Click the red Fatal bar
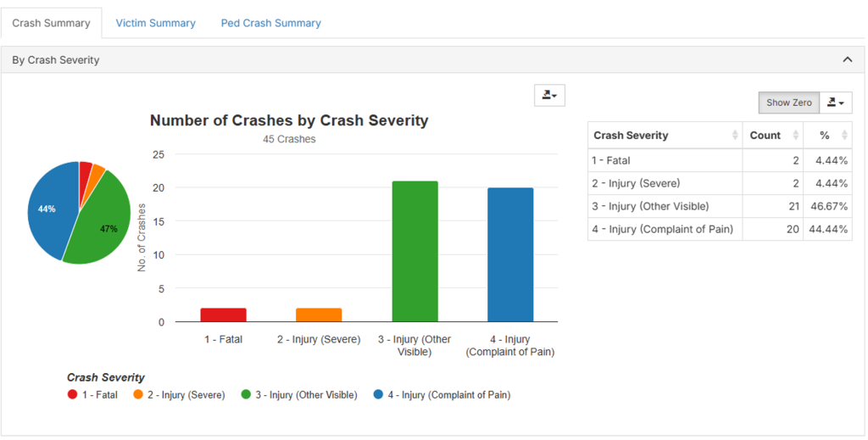The width and height of the screenshot is (868, 440). (223, 315)
